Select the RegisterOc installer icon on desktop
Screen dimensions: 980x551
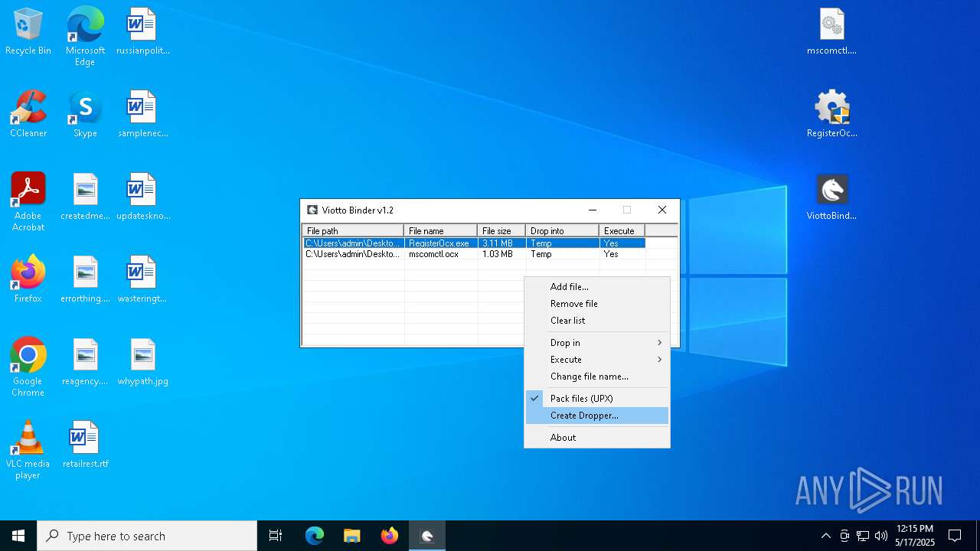click(831, 115)
